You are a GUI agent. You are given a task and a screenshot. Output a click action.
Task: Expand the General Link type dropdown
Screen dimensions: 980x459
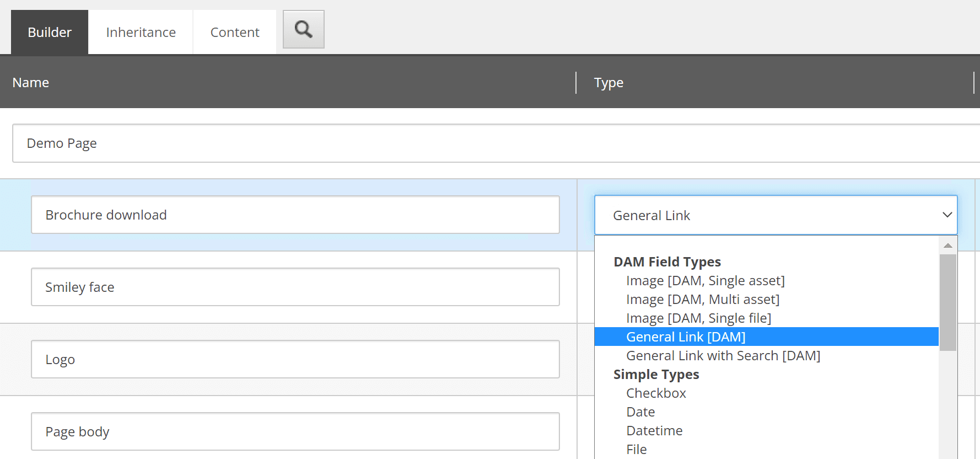[776, 215]
